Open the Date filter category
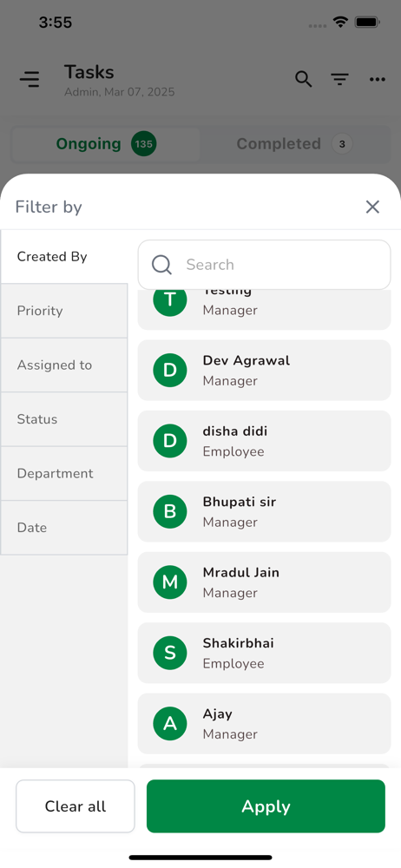Image resolution: width=401 pixels, height=868 pixels. point(64,528)
